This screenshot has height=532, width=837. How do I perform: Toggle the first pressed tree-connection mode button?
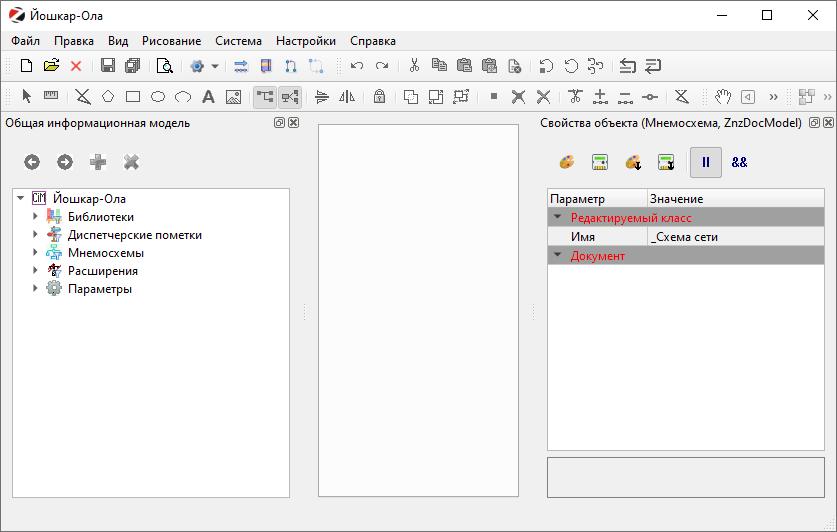coord(265,97)
